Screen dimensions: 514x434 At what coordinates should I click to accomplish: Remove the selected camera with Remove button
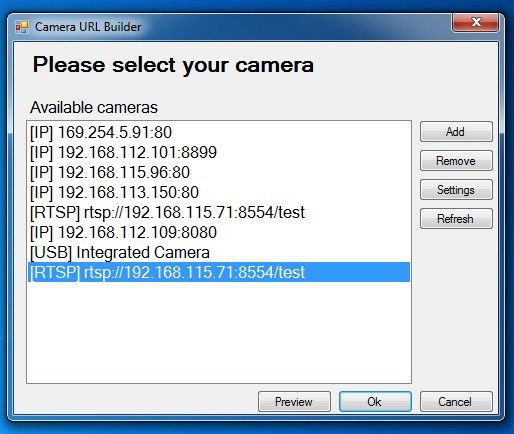(x=456, y=161)
